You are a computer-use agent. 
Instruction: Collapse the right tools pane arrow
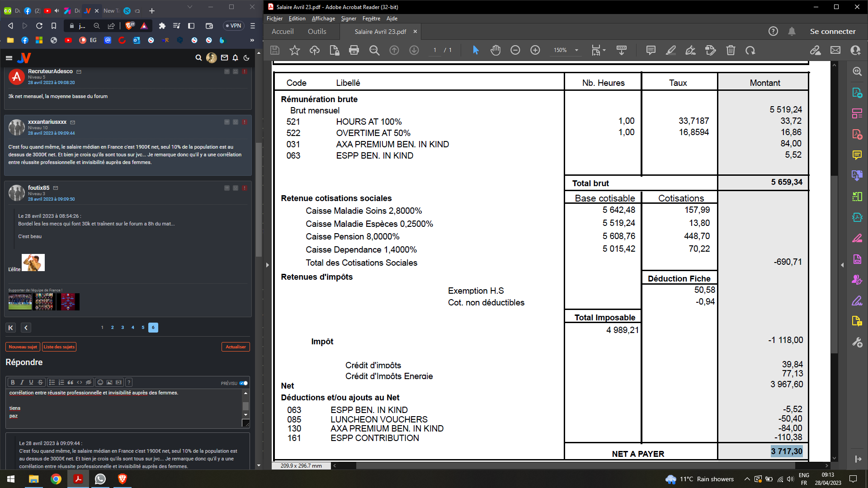click(842, 265)
